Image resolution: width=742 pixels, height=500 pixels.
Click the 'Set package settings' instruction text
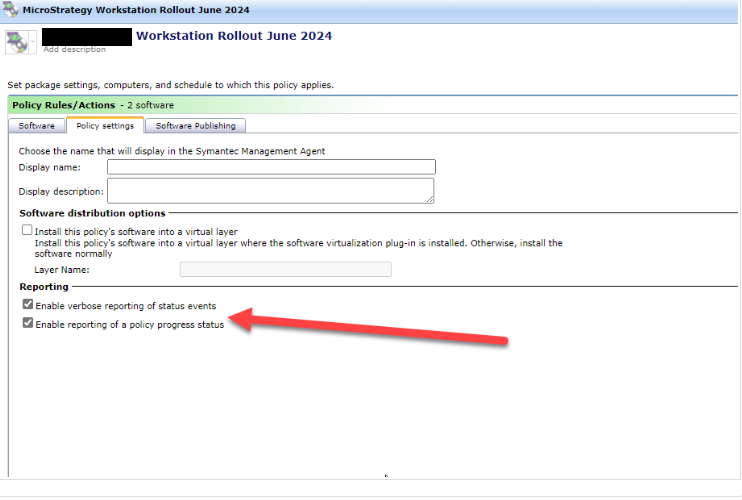tap(170, 85)
